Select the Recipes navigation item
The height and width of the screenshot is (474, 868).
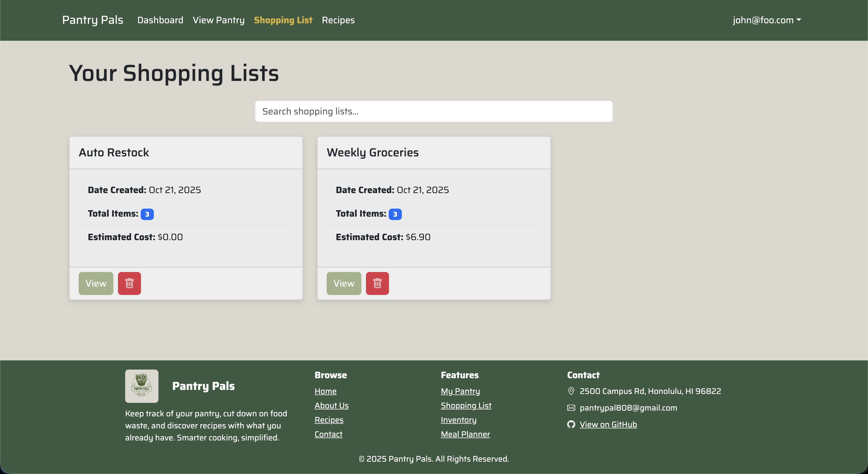338,20
